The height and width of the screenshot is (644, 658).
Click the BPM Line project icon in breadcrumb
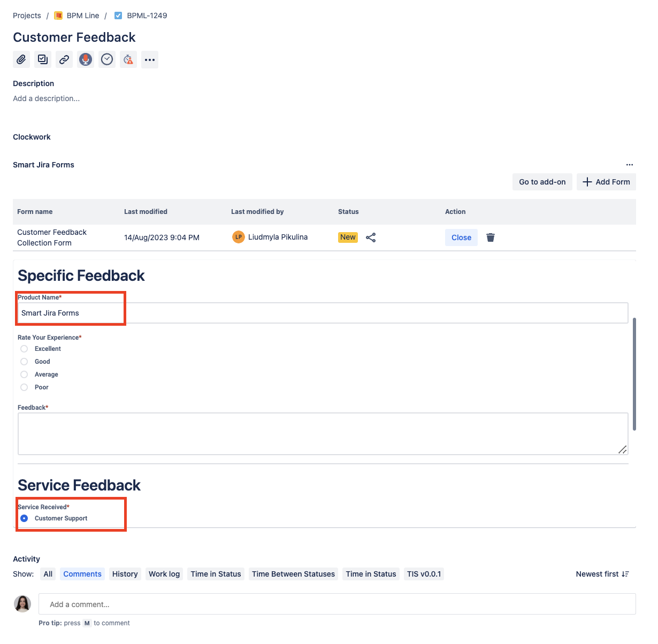coord(58,16)
